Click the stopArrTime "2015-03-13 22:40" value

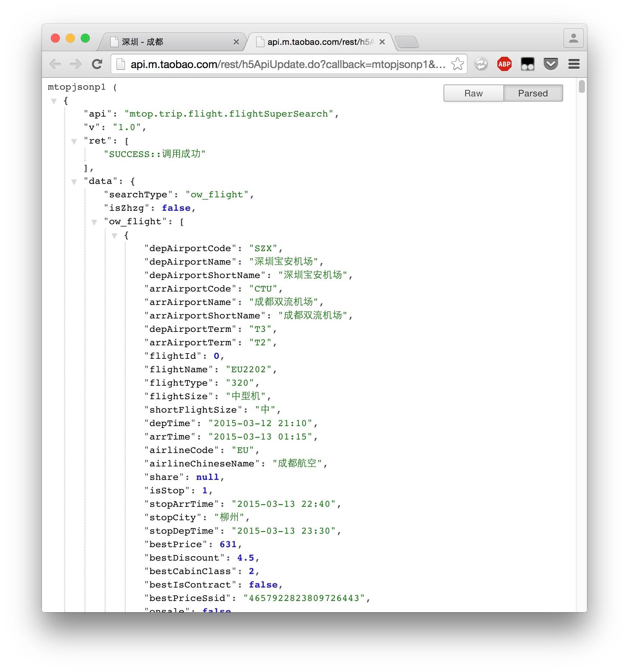tap(284, 504)
